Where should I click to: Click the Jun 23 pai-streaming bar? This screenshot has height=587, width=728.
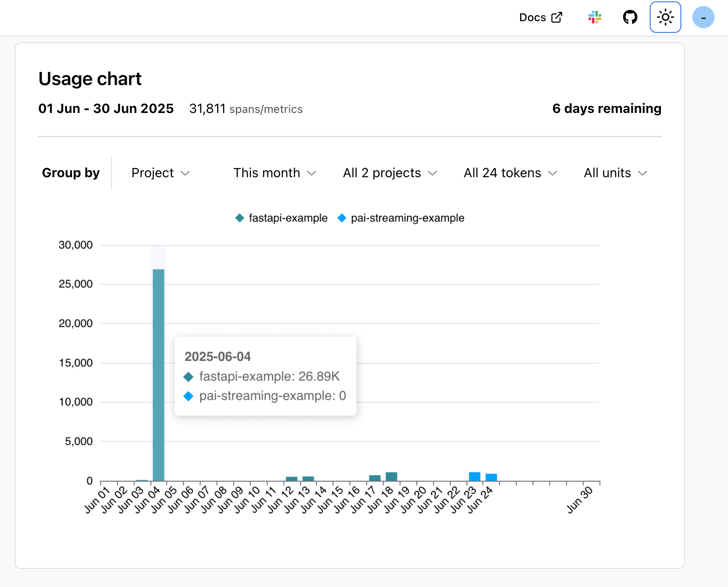click(x=474, y=477)
